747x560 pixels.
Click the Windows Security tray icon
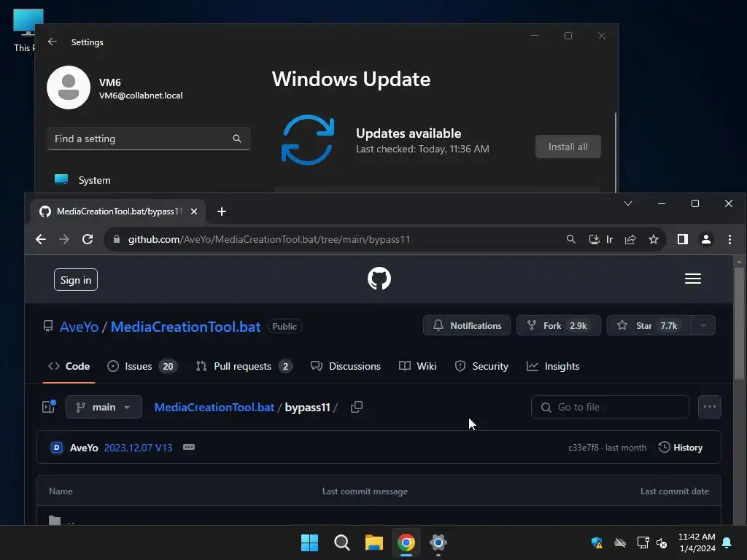[x=597, y=542]
